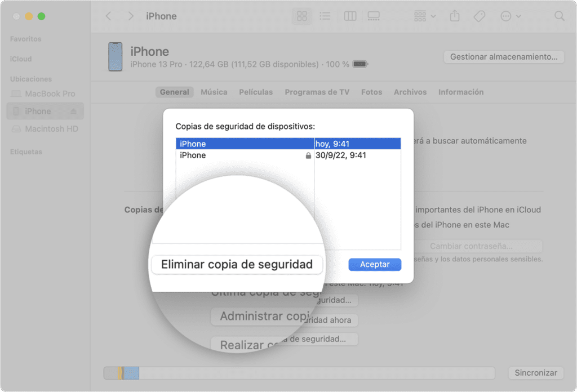Click the iPhone 13 Pro details text

239,64
